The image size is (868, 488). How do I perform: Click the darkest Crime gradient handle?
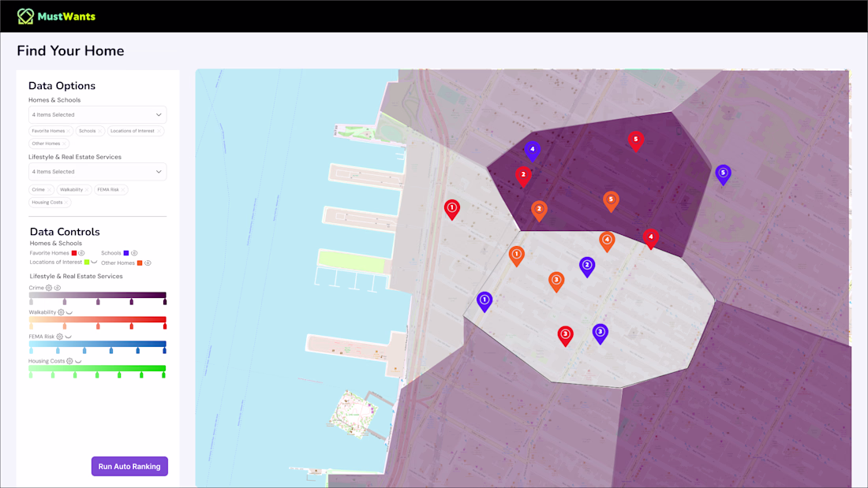click(x=164, y=301)
